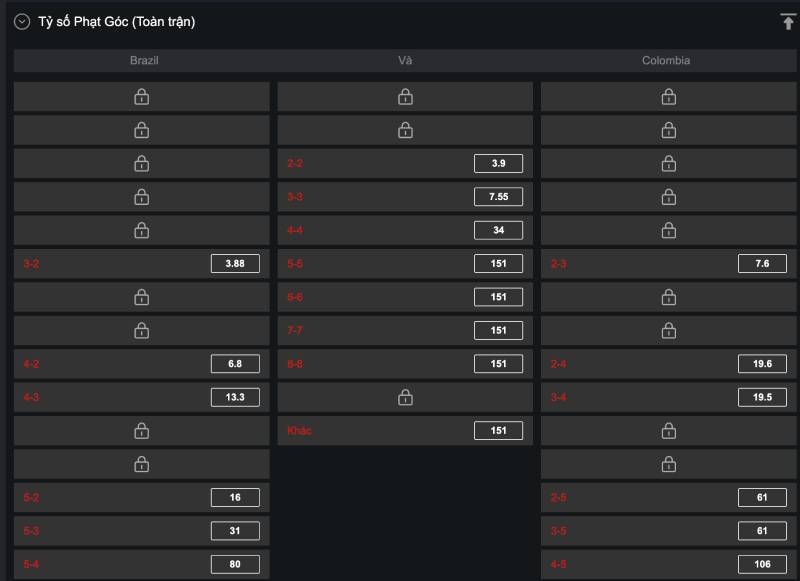This screenshot has height=581, width=800.
Task: Pick Brazil 3-2 odds 3.88
Action: click(x=235, y=264)
